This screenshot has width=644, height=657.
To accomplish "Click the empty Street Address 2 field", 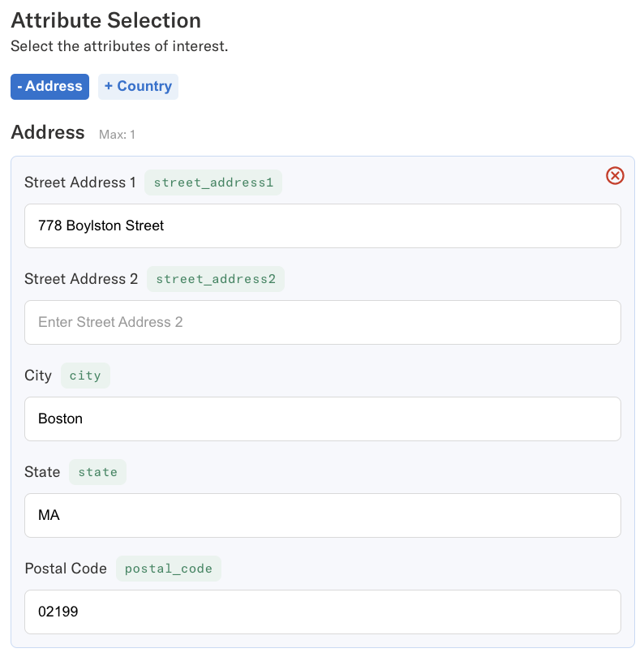I will coord(322,322).
